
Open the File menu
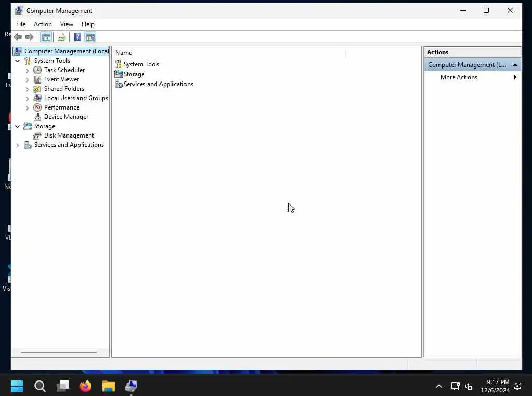coord(21,24)
